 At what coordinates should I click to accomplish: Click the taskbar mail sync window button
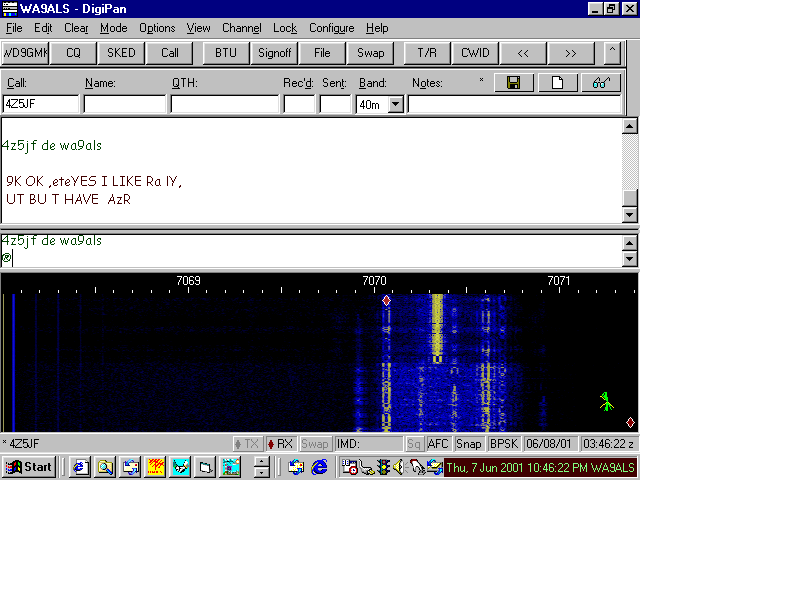[x=296, y=467]
